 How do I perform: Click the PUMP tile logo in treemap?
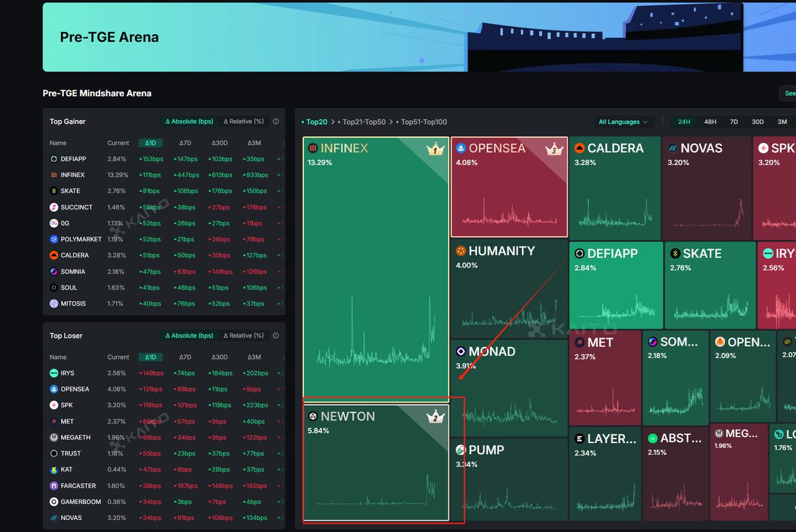click(460, 450)
